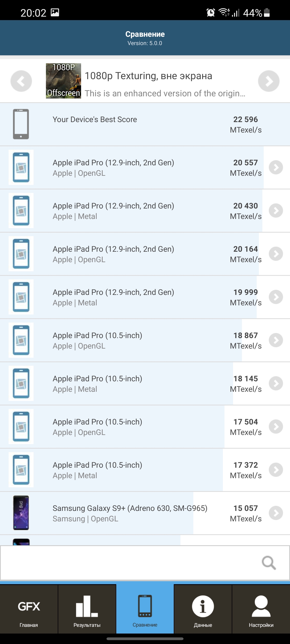
Task: Tap the alarm icon in status bar
Action: (211, 12)
